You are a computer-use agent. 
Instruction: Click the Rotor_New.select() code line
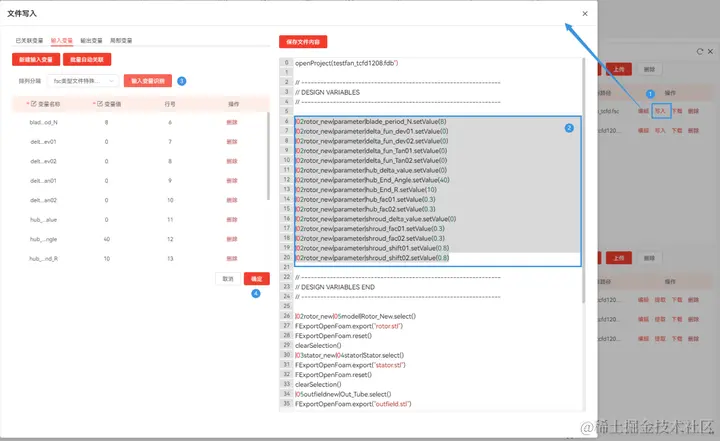355,316
